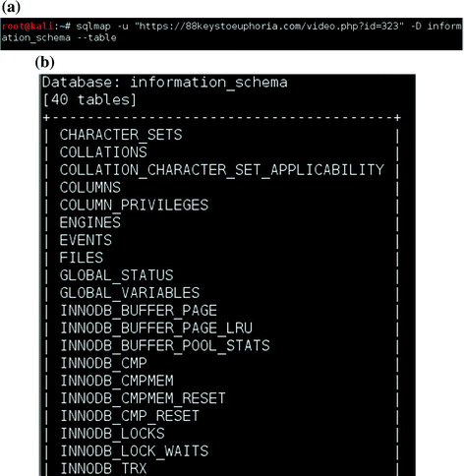Click the FILES table name
The height and width of the screenshot is (476, 464).
coord(82,258)
